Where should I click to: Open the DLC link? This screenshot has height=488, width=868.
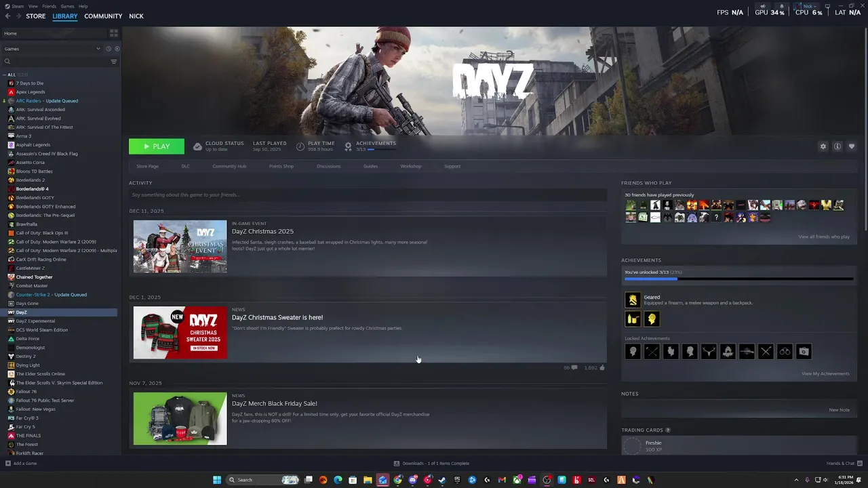pos(185,166)
